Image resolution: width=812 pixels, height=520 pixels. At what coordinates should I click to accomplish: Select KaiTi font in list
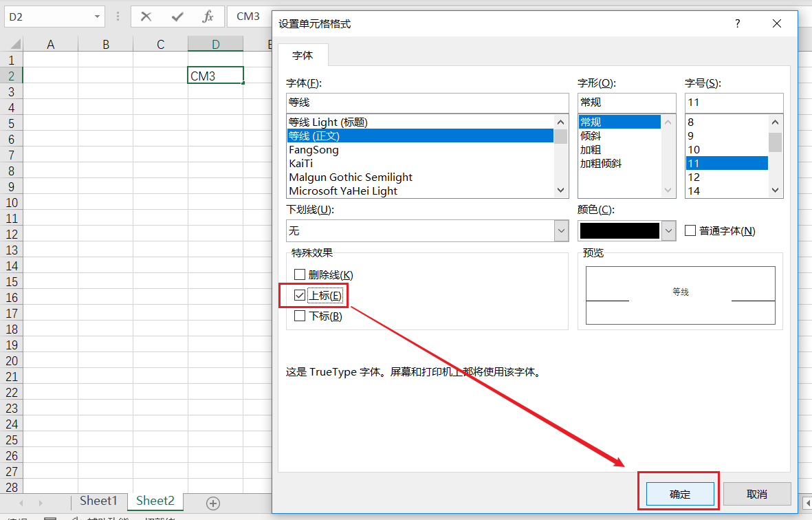click(420, 163)
